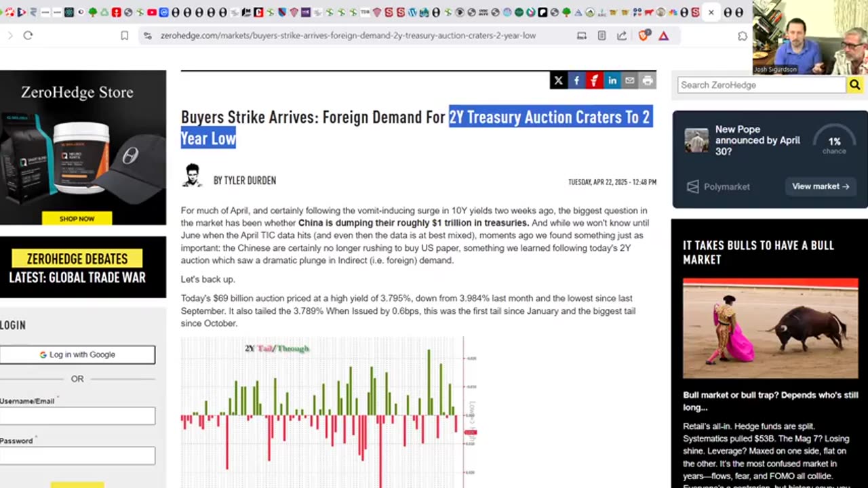This screenshot has height=488, width=868.
Task: Email the article via envelope icon
Action: click(630, 81)
